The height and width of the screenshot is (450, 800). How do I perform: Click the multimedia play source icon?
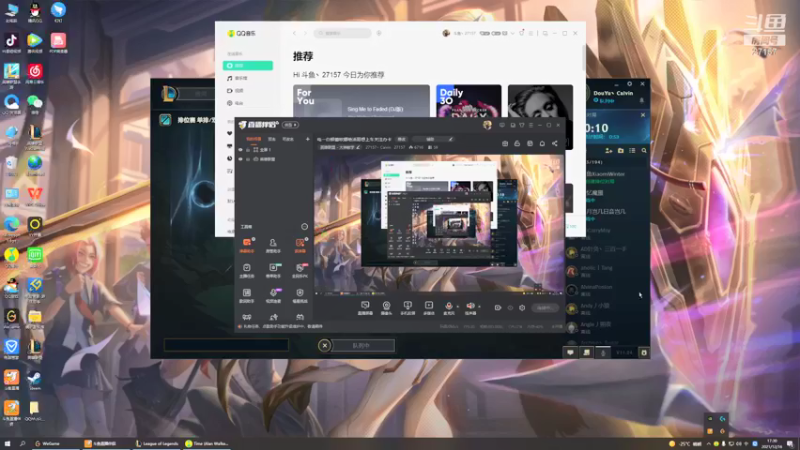click(x=429, y=307)
